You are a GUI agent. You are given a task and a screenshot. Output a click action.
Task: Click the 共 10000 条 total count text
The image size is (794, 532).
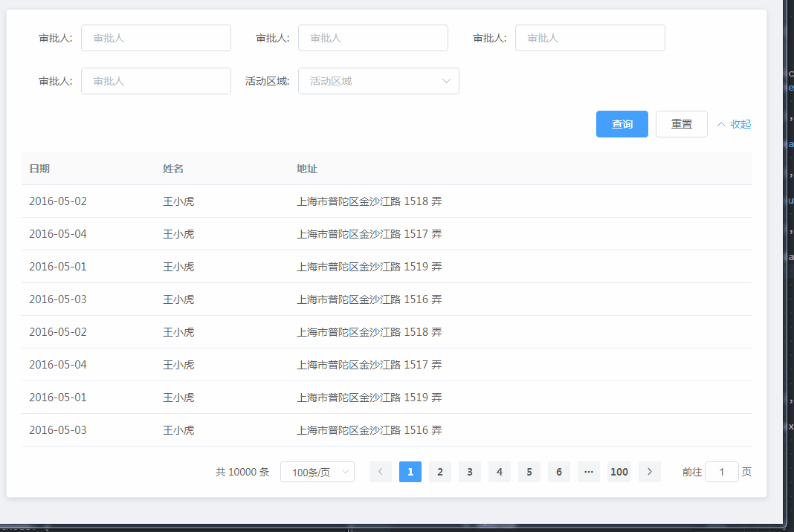coord(242,472)
